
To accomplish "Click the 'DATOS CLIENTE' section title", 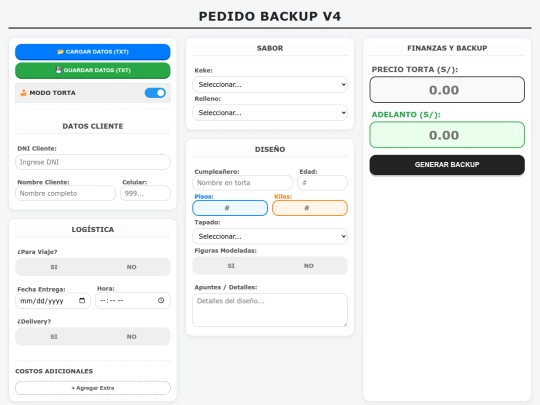I will (93, 126).
